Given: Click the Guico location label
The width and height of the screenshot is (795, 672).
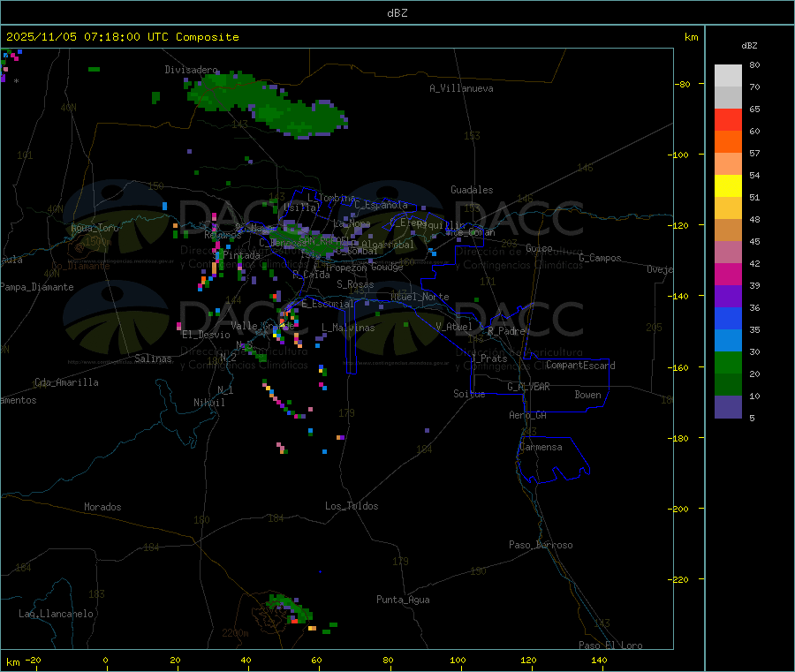Looking at the screenshot, I should point(539,248).
